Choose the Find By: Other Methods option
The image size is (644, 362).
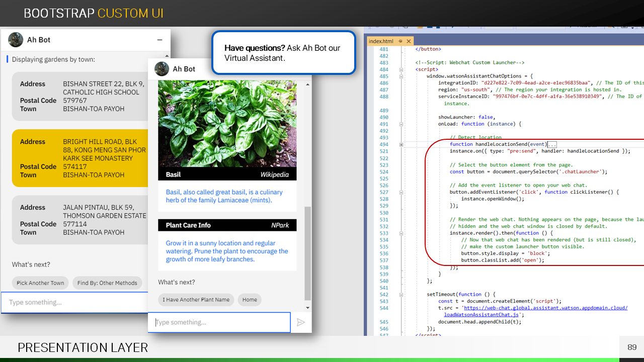pos(107,283)
